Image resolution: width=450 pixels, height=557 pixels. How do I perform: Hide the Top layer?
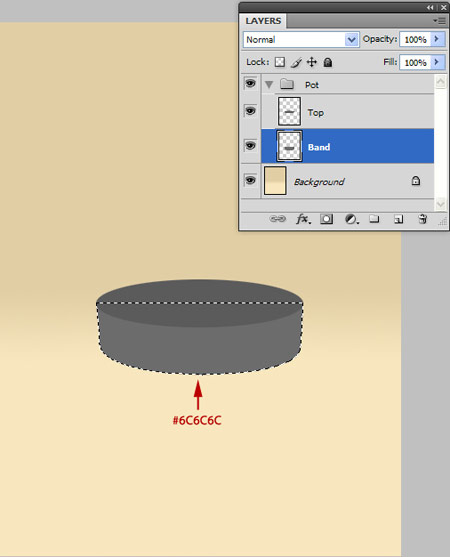[250, 111]
